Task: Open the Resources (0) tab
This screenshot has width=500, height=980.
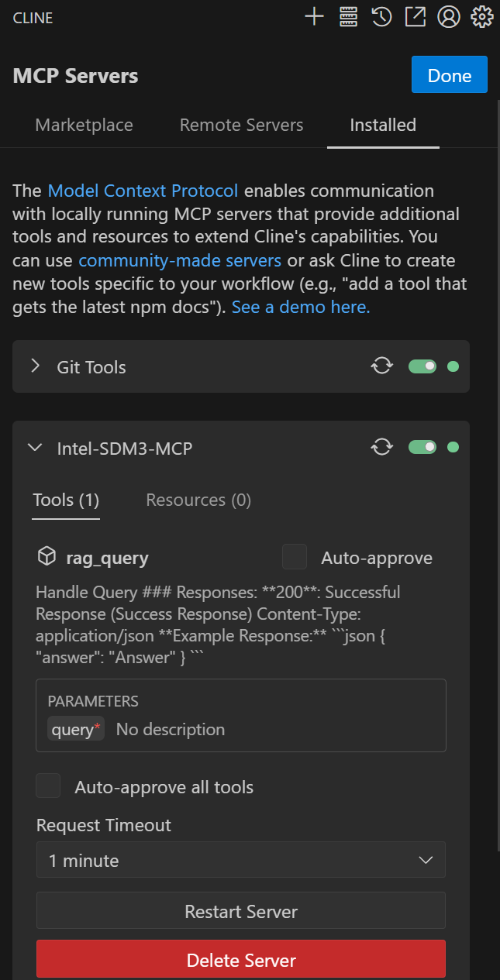Action: click(198, 500)
